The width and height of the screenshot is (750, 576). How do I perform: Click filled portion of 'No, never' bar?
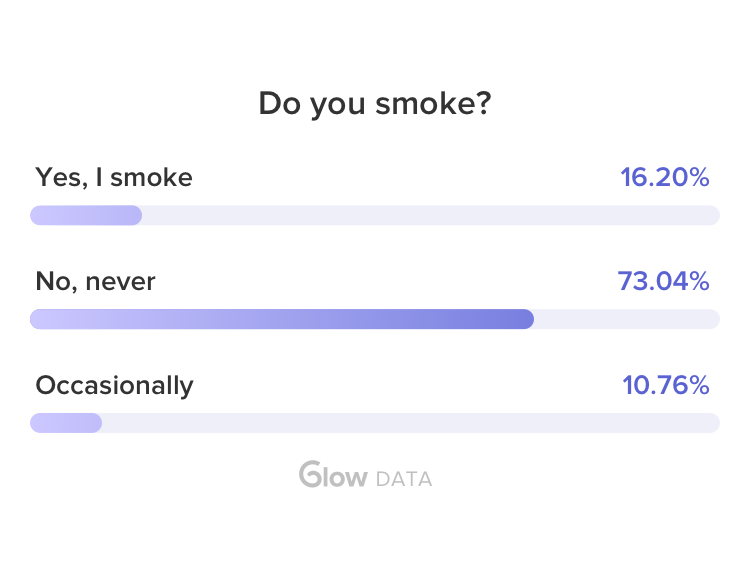click(281, 319)
